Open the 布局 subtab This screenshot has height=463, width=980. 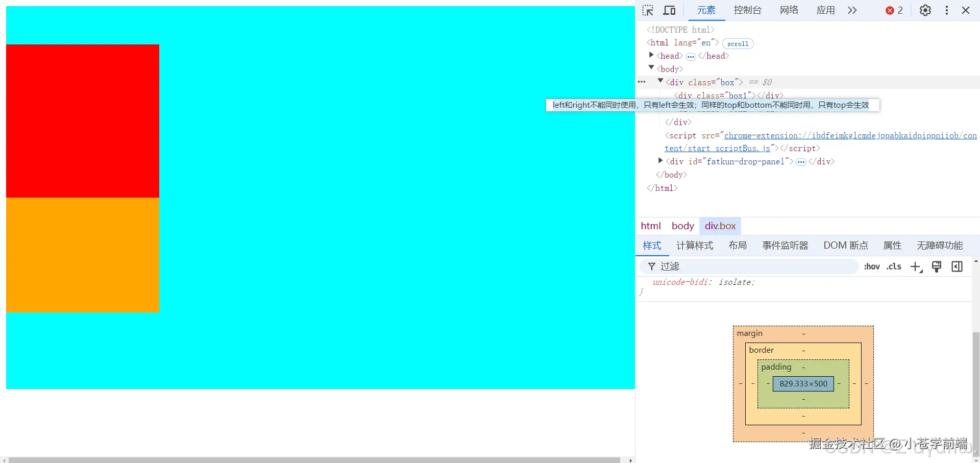click(x=738, y=246)
